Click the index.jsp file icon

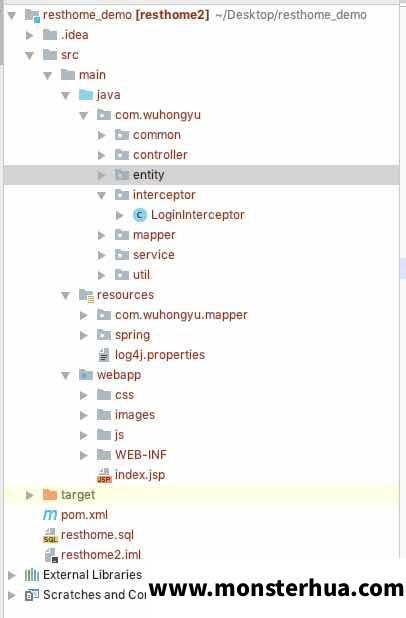pos(104,475)
